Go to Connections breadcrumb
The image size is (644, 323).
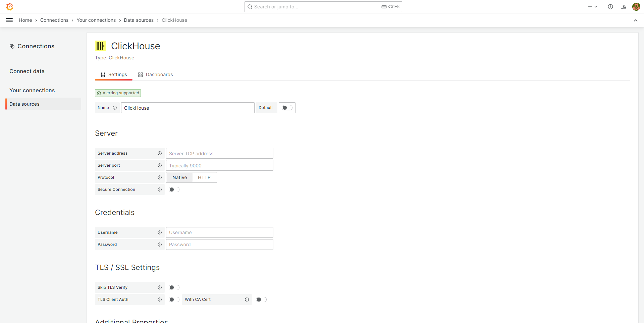(54, 20)
